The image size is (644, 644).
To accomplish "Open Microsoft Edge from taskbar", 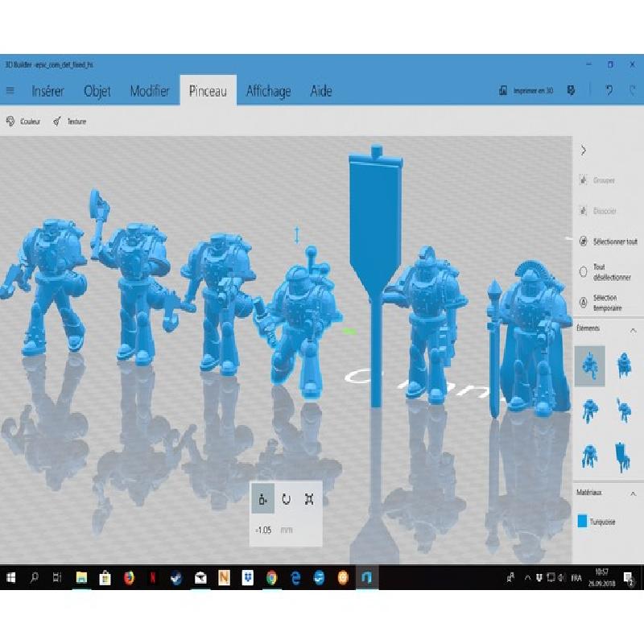I will pyautogui.click(x=295, y=578).
